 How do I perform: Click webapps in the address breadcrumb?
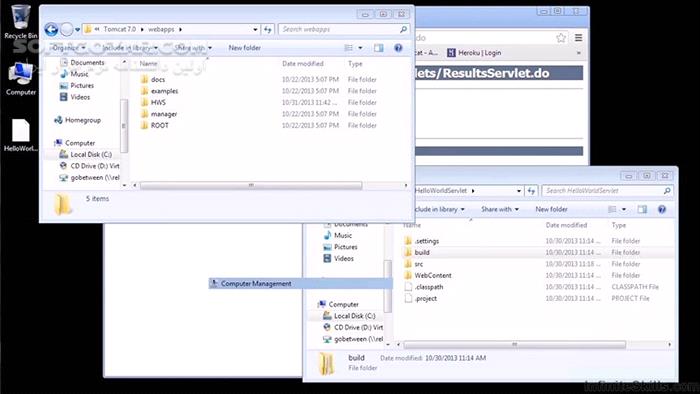161,29
